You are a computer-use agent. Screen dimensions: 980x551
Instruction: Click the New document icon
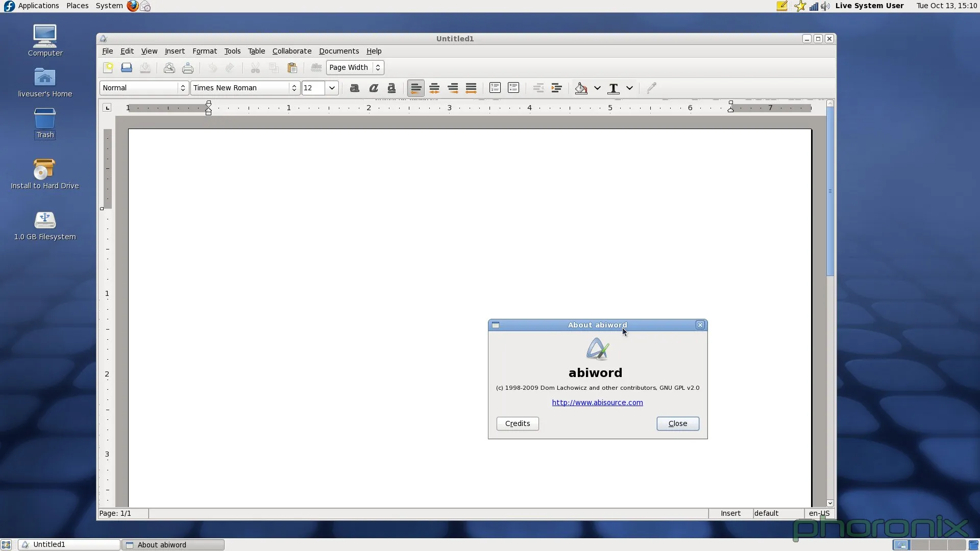tap(108, 67)
